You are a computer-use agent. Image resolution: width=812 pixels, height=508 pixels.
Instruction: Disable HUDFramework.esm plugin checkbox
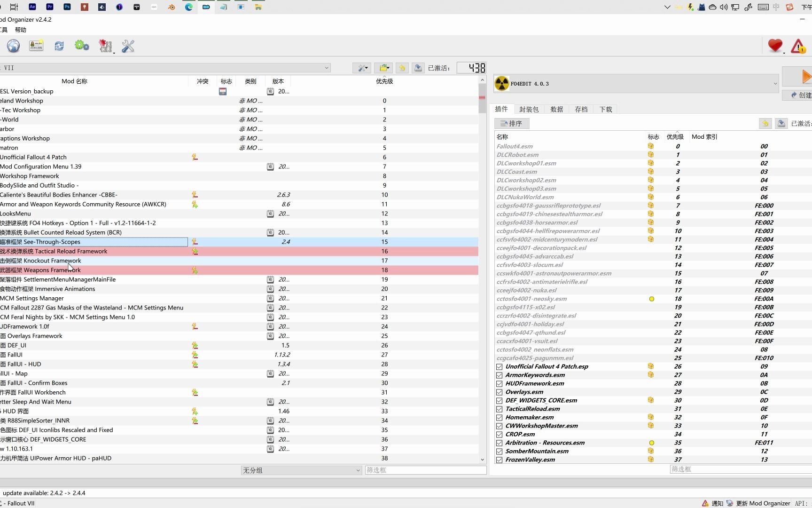pyautogui.click(x=499, y=384)
